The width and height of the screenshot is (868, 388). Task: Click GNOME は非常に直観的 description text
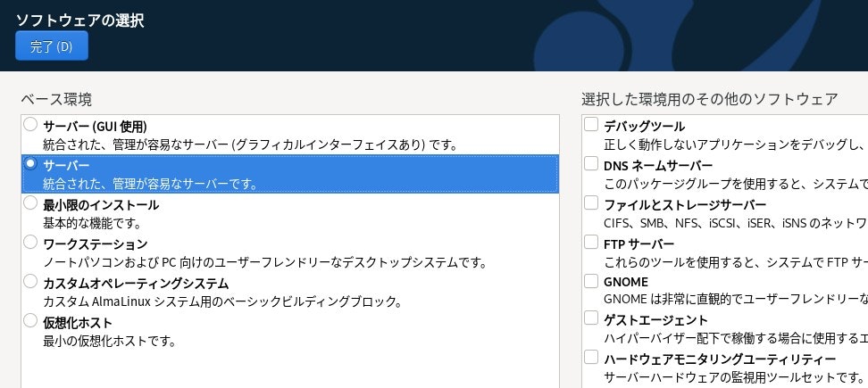[x=736, y=300]
